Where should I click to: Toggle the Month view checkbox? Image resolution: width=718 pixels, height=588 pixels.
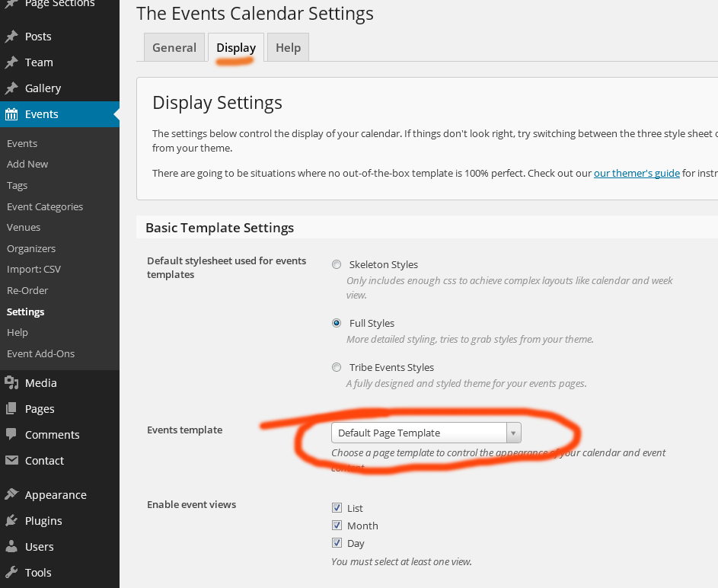[337, 526]
